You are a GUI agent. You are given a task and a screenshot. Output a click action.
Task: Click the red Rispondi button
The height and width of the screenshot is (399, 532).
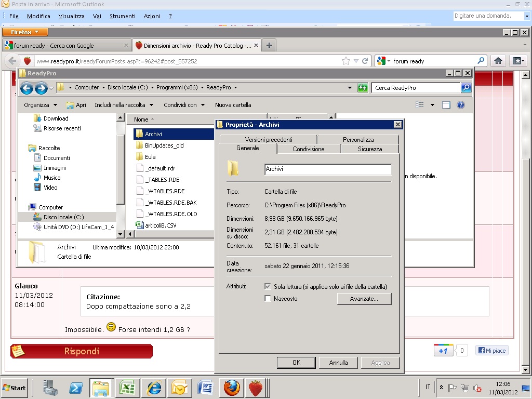[x=82, y=351]
